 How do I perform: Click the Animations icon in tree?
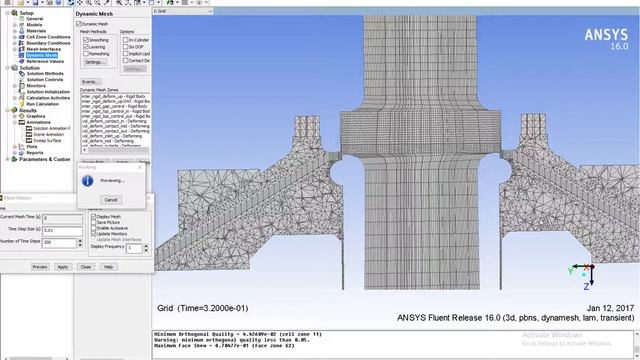[x=22, y=122]
